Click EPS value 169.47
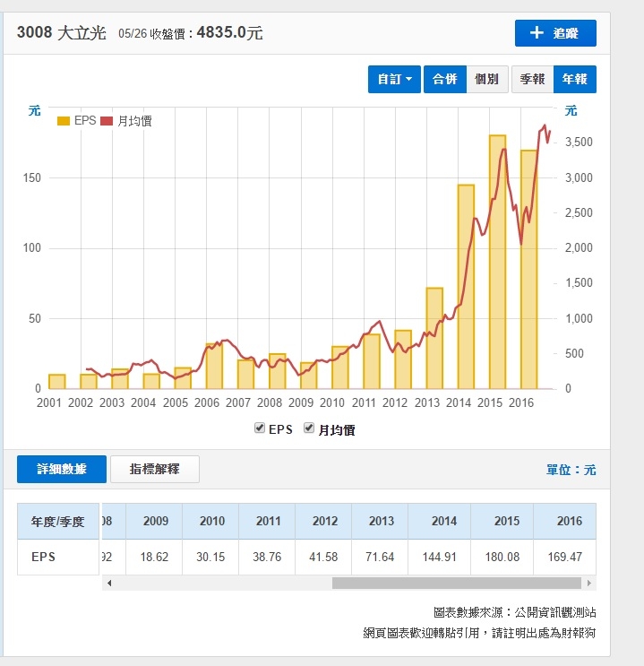Viewport: 644px width, 666px height. [x=565, y=557]
